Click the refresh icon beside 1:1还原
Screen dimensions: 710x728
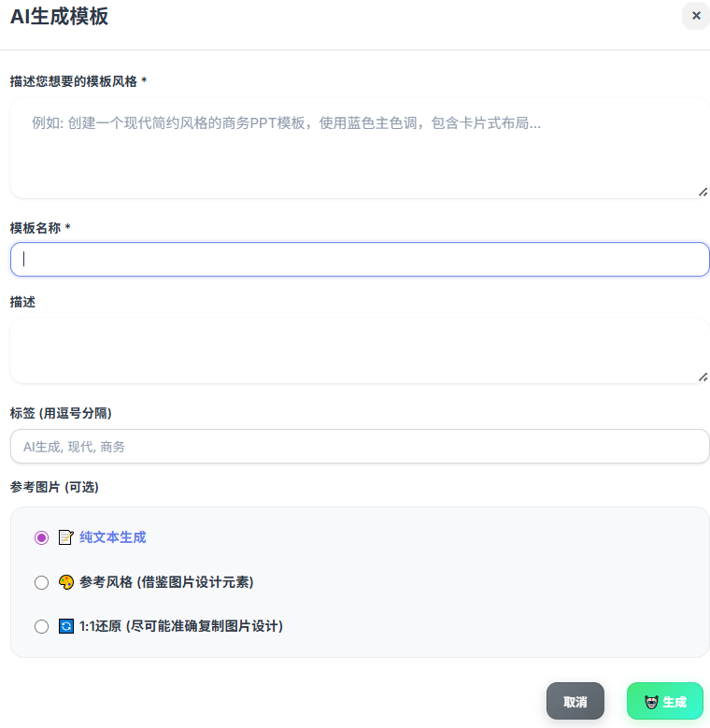[x=66, y=626]
